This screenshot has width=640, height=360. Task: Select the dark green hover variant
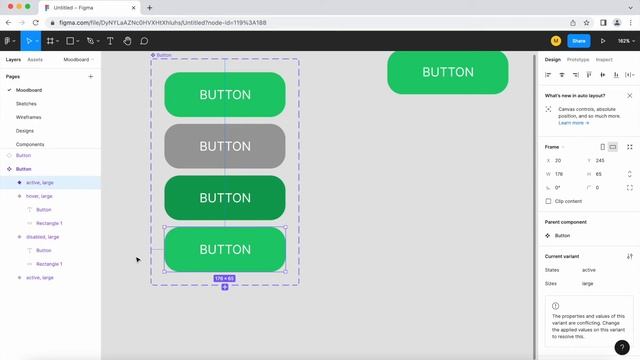[x=225, y=198]
